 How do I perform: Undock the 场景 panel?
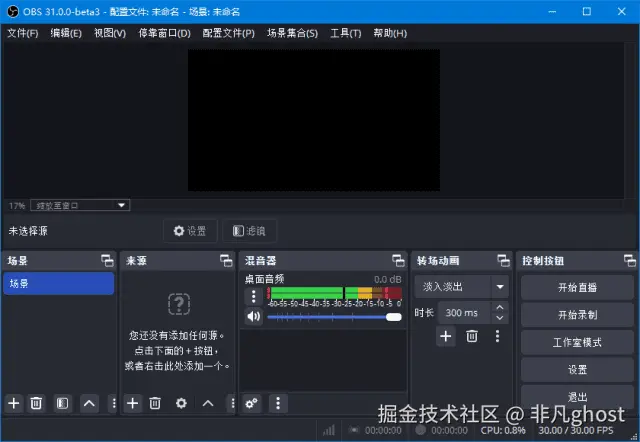(x=107, y=260)
